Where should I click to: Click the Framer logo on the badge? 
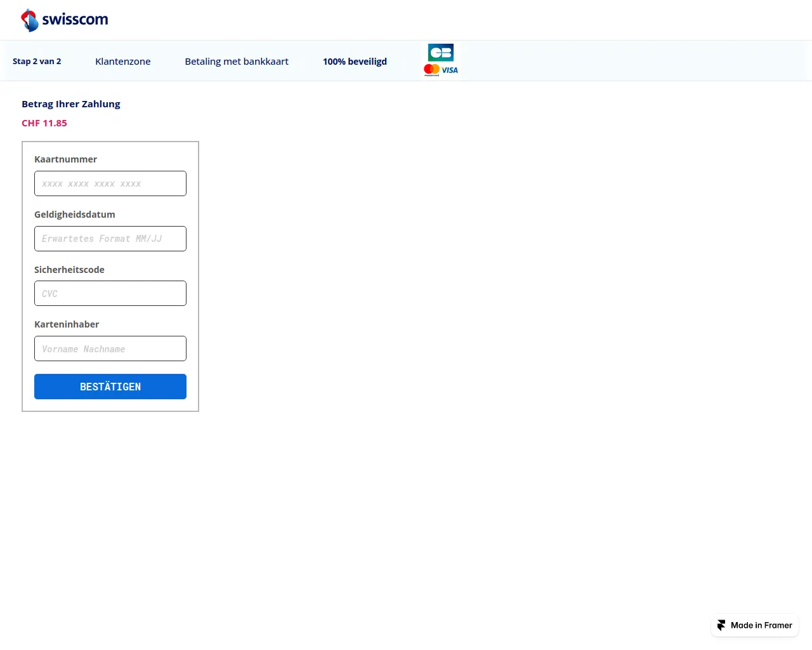click(721, 625)
